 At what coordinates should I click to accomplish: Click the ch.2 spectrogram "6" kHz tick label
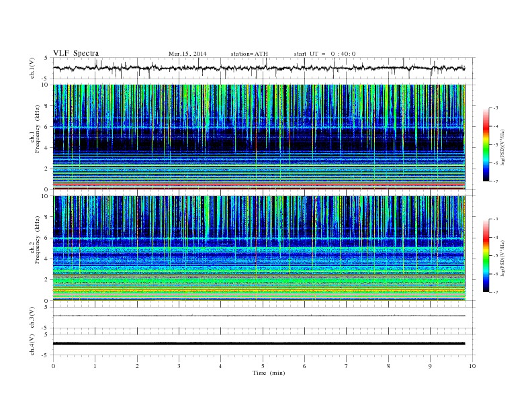coord(46,238)
